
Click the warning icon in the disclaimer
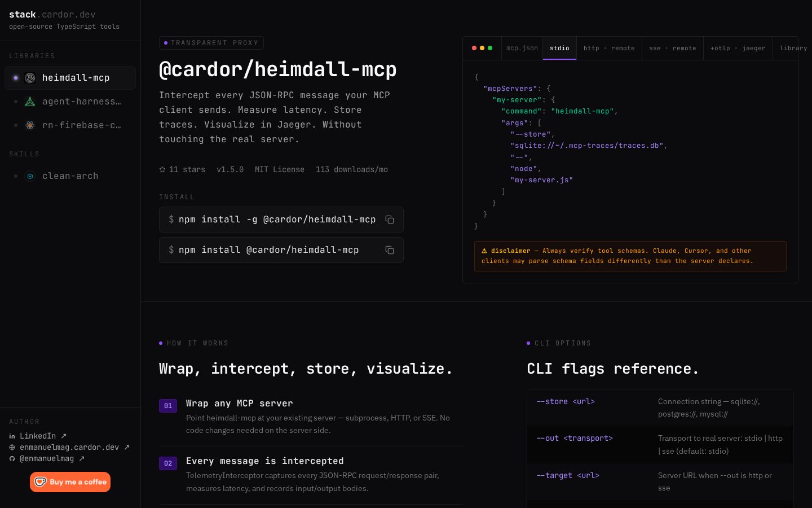click(484, 251)
